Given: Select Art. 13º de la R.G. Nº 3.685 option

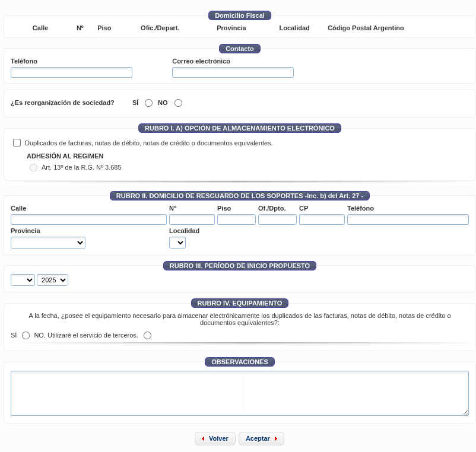Looking at the screenshot, I should pos(33,168).
